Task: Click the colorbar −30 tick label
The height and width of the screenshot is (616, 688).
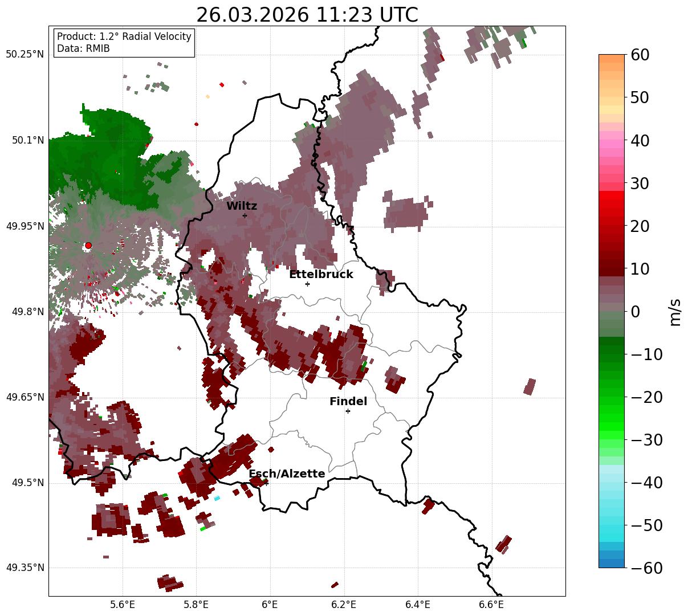Action: (x=646, y=440)
